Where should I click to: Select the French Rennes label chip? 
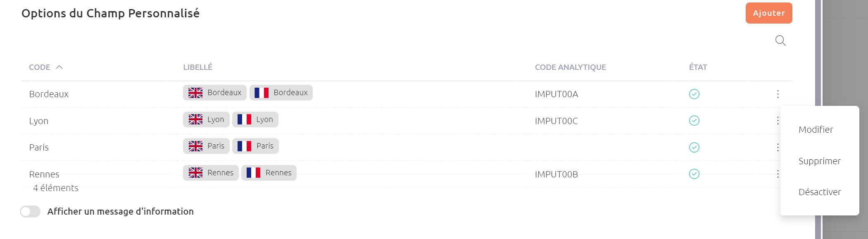tap(269, 173)
